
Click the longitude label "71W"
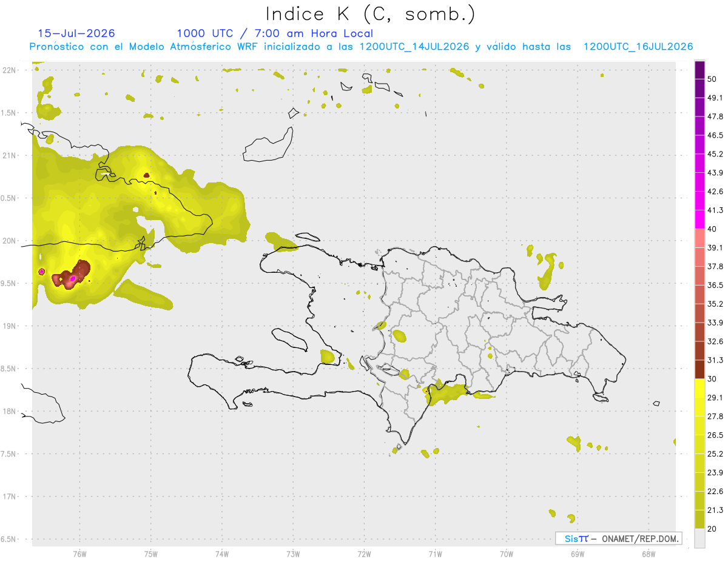435,554
